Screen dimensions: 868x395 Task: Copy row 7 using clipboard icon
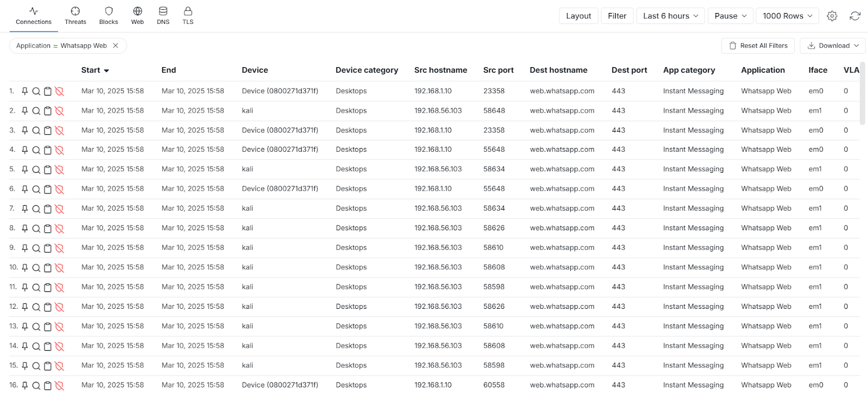(48, 209)
